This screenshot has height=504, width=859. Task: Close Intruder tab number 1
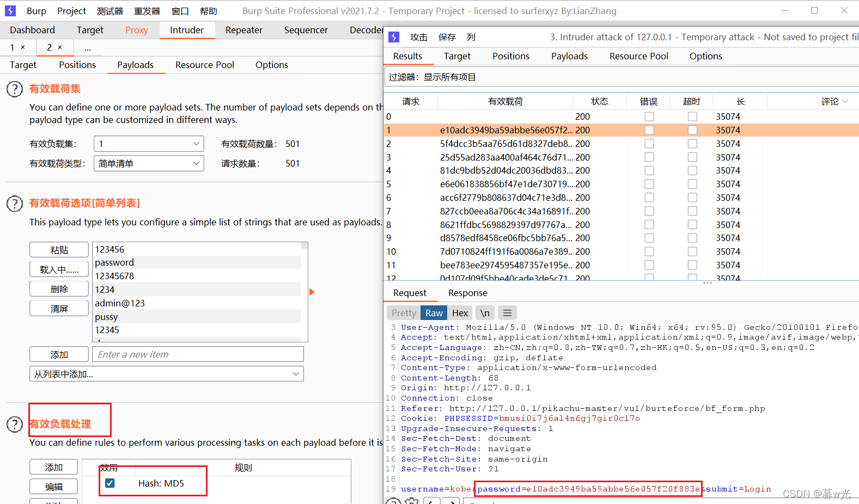pos(23,47)
